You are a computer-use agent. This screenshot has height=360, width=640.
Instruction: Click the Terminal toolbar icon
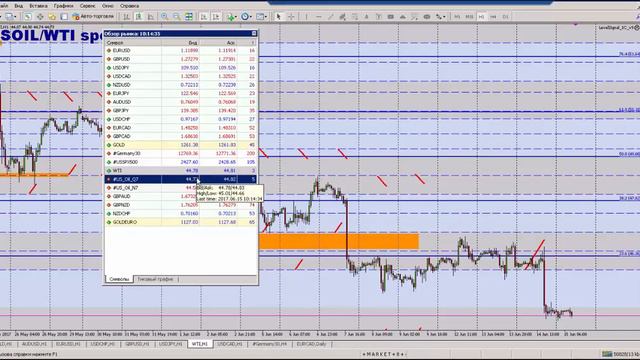[x=64, y=16]
